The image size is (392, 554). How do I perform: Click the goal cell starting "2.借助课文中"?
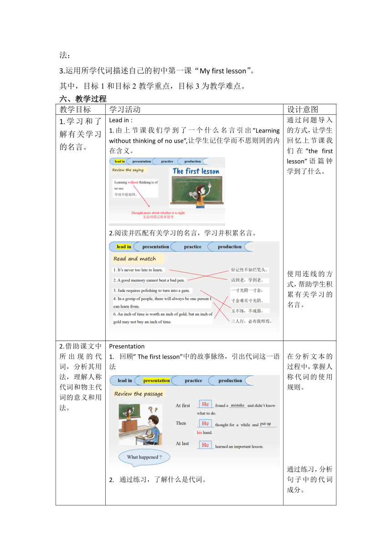click(x=81, y=376)
